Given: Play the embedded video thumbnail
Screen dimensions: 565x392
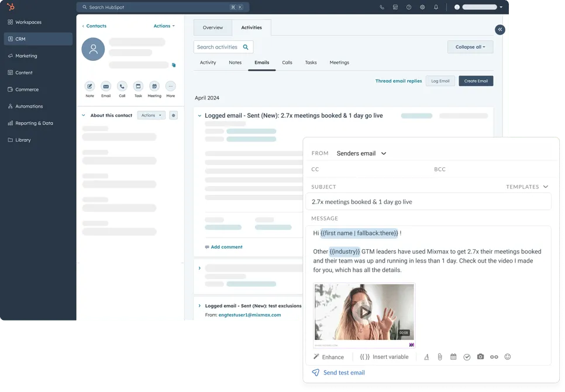Looking at the screenshot, I should (x=364, y=312).
